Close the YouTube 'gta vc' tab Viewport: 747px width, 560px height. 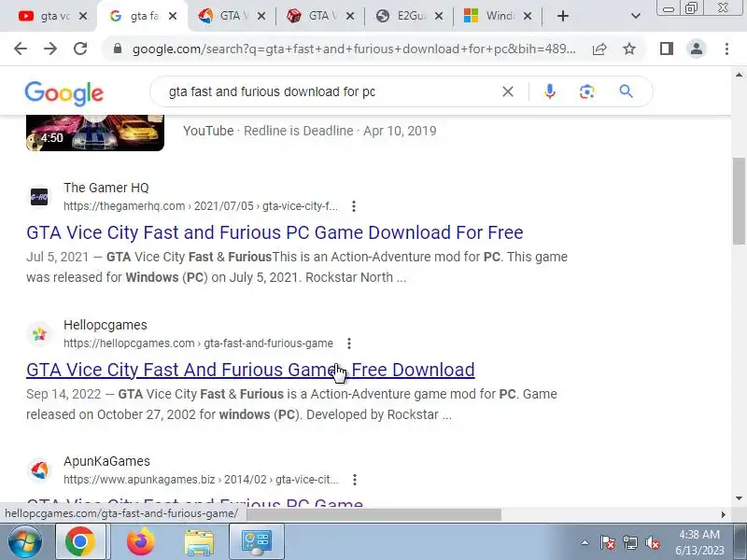83,16
